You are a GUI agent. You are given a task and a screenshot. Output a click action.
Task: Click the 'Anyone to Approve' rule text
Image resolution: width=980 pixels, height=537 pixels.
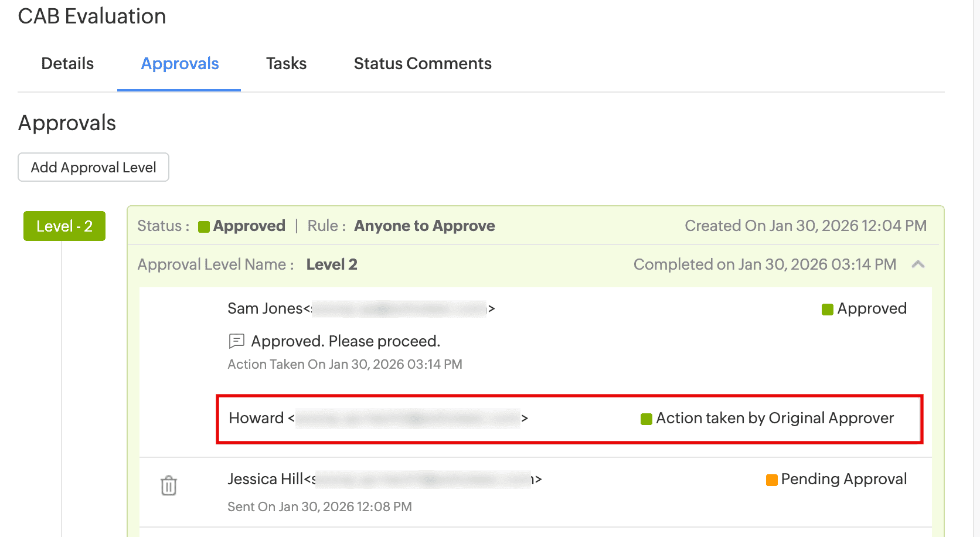click(424, 226)
